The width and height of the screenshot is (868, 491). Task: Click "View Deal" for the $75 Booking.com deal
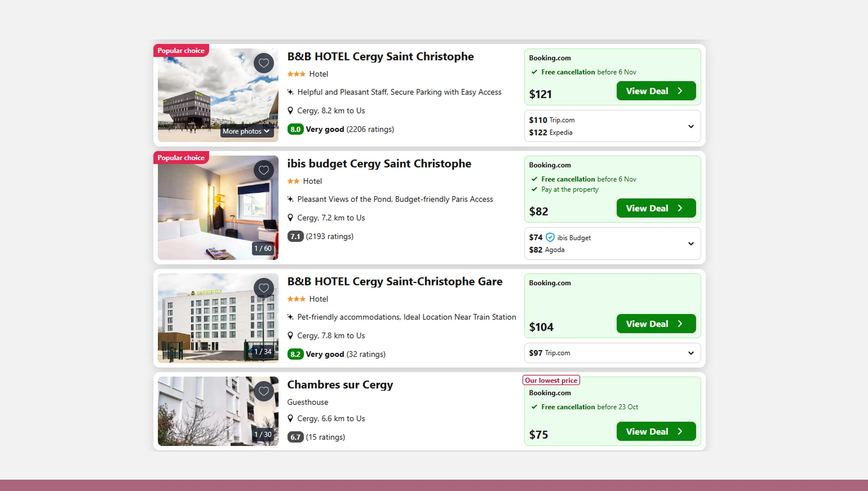(656, 431)
